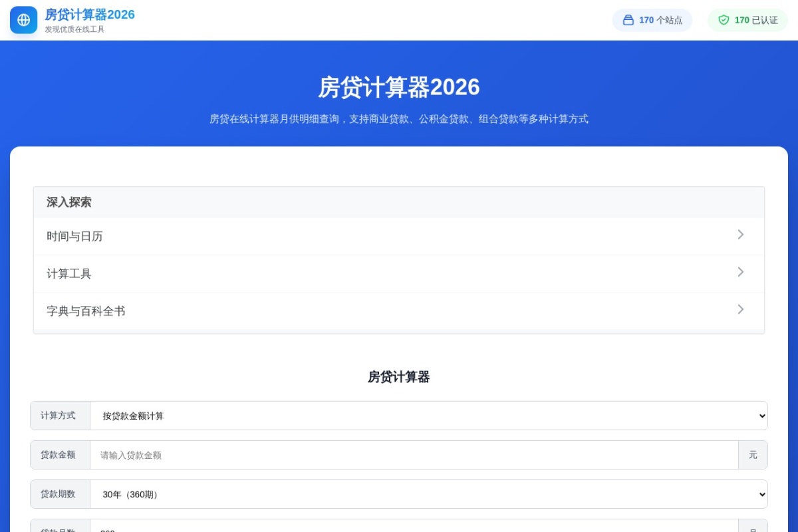Open the 计算工具 category row

399,273
